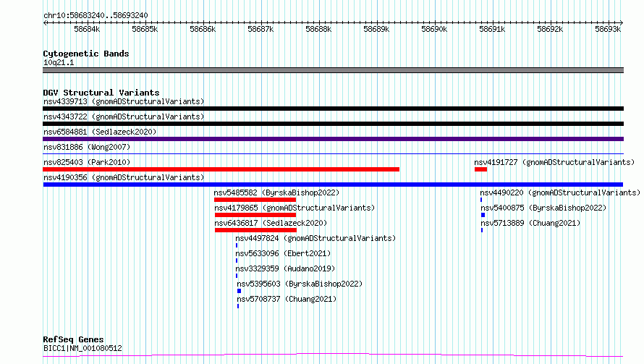Open variant nsv4190356 label
644x364 pixels.
124,177
